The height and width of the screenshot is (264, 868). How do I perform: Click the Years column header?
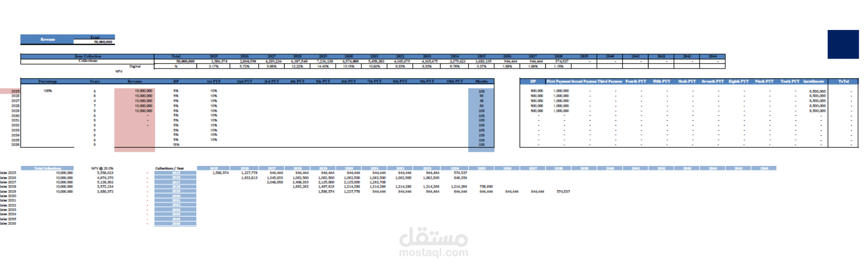coord(95,81)
